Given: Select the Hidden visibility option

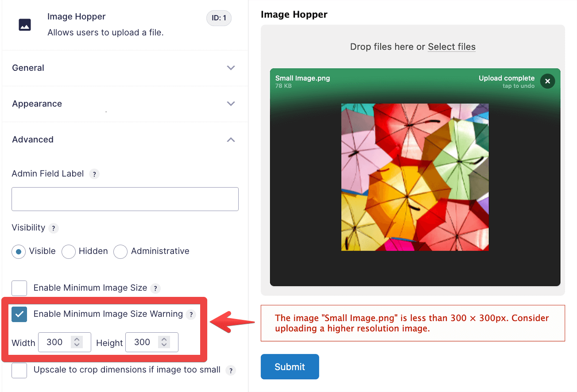Looking at the screenshot, I should 69,251.
